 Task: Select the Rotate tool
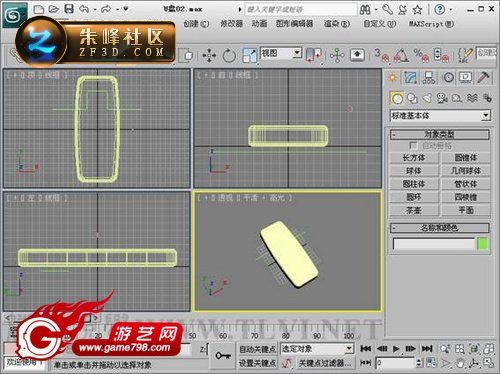tap(229, 55)
